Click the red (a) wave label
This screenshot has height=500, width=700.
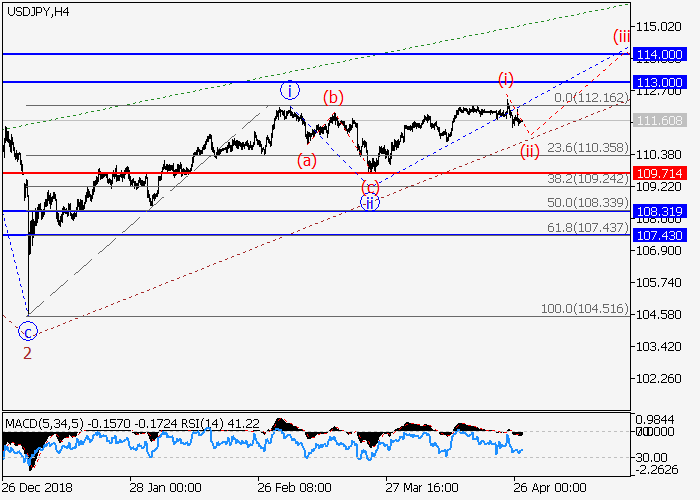point(306,159)
